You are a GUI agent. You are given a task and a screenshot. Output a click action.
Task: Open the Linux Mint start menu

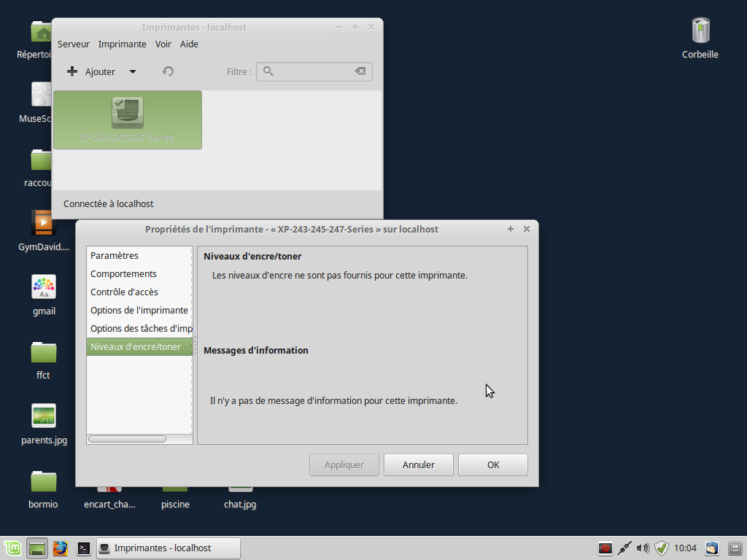12,548
